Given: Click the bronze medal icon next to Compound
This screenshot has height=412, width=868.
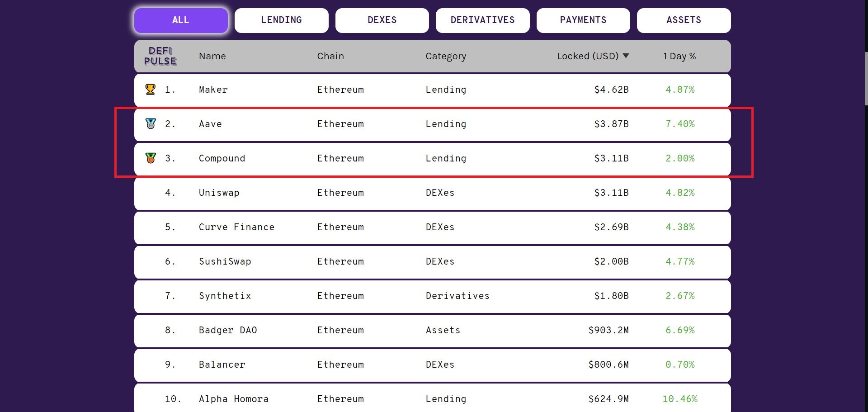Looking at the screenshot, I should tap(150, 158).
